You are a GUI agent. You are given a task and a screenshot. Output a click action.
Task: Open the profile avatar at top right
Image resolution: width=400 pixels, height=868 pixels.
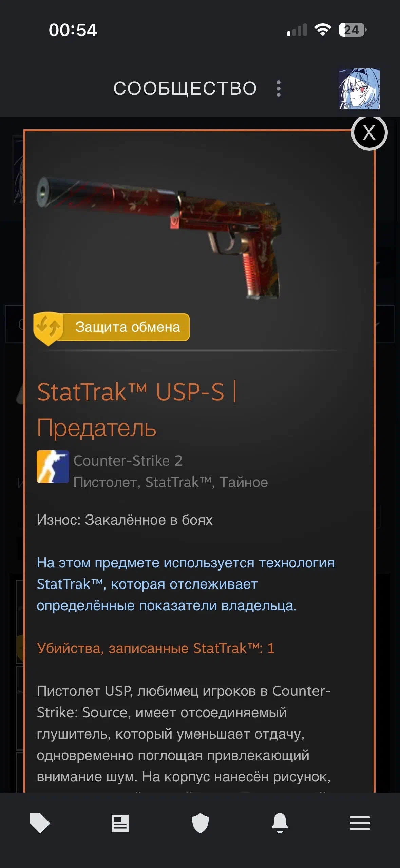coord(359,89)
